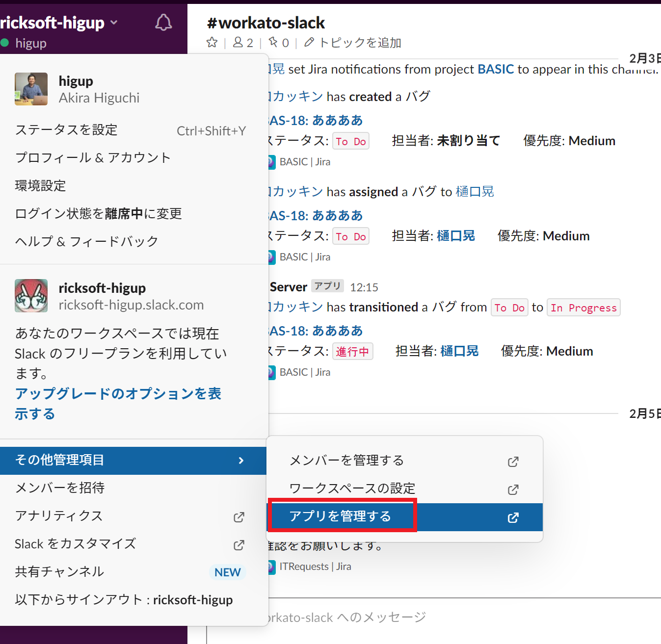The width and height of the screenshot is (661, 644).
Task: Click アップグレードのオプションを表示する link
Action: coord(118,404)
